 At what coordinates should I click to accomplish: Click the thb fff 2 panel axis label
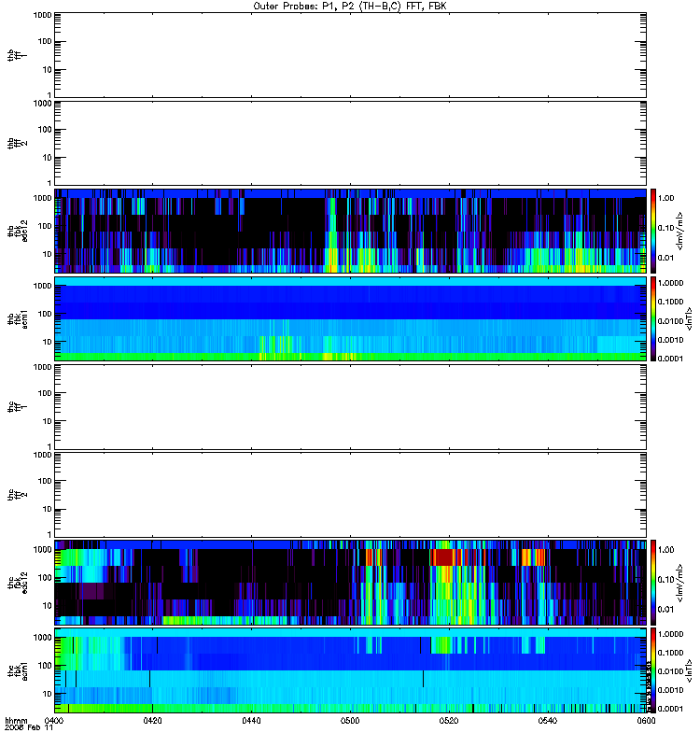pos(18,144)
